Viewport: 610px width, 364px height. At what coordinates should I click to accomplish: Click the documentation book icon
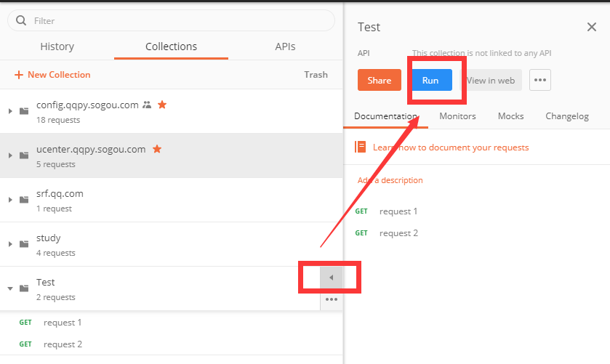[x=360, y=147]
